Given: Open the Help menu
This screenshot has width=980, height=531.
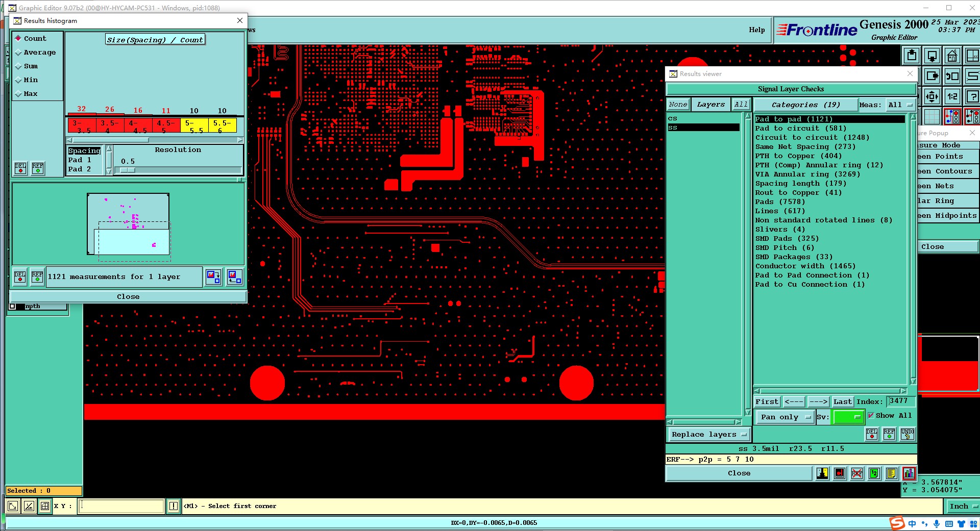Looking at the screenshot, I should (757, 30).
